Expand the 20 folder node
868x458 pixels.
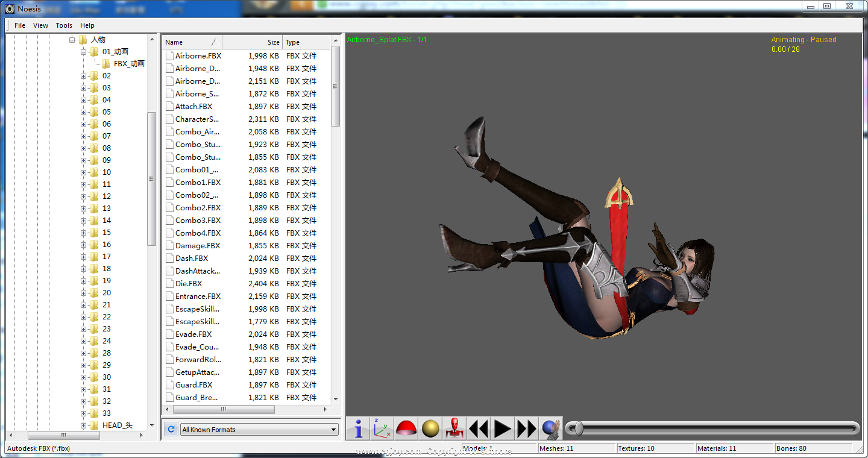84,293
